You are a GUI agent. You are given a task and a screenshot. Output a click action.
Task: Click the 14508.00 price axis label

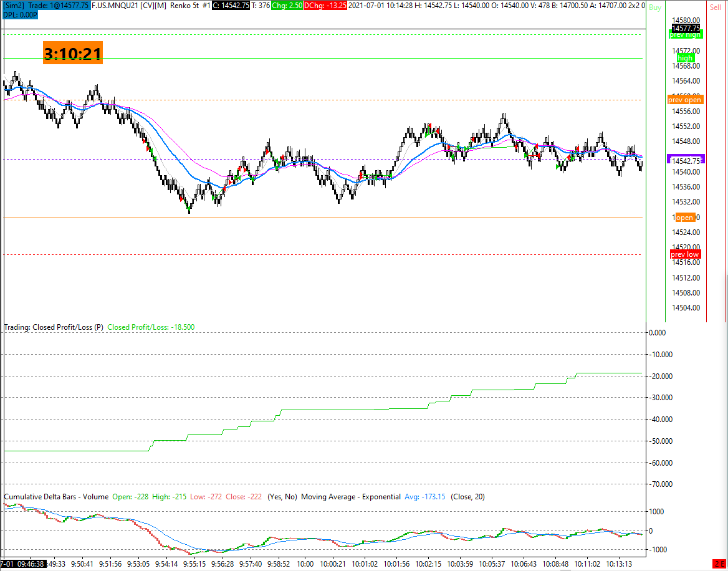(x=686, y=292)
